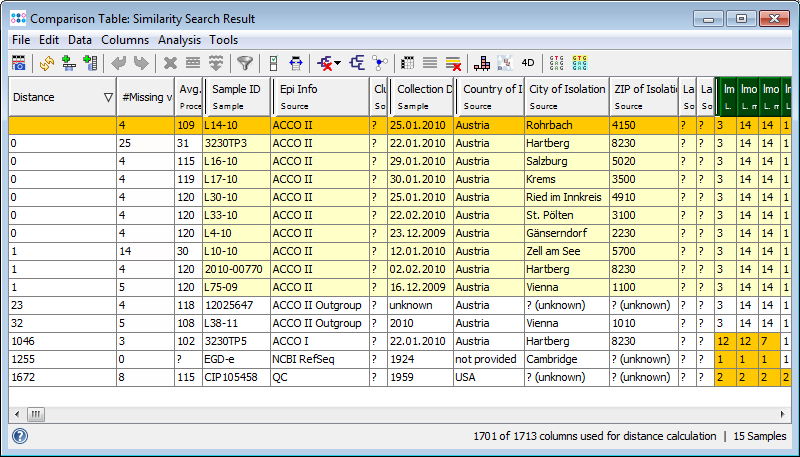The height and width of the screenshot is (457, 800).
Task: Click the colored GTG sequence icon
Action: click(x=579, y=62)
